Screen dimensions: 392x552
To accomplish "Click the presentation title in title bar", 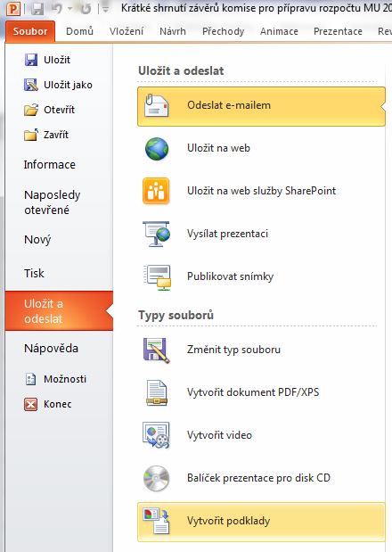I will 257,8.
